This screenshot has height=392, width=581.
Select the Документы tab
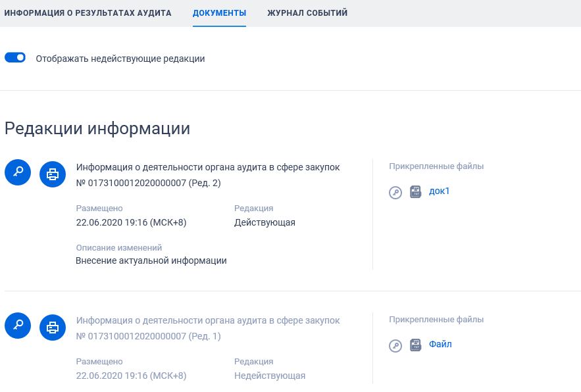click(219, 13)
